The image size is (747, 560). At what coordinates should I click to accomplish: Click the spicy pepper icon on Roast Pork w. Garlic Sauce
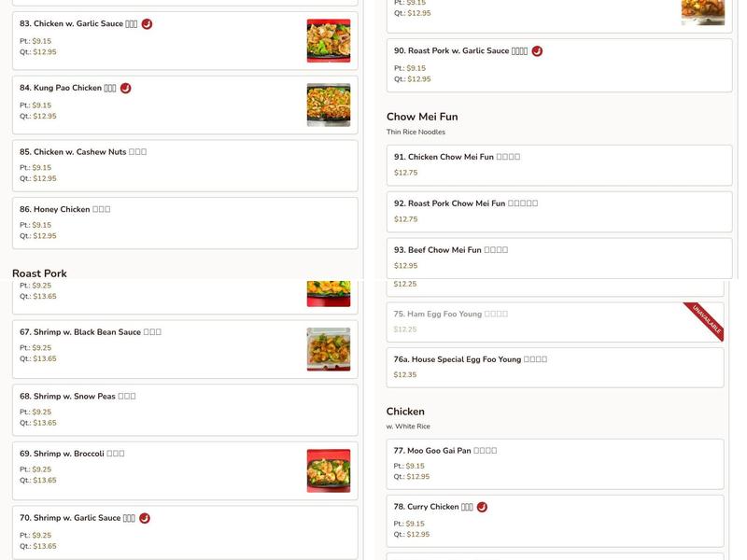[535, 51]
